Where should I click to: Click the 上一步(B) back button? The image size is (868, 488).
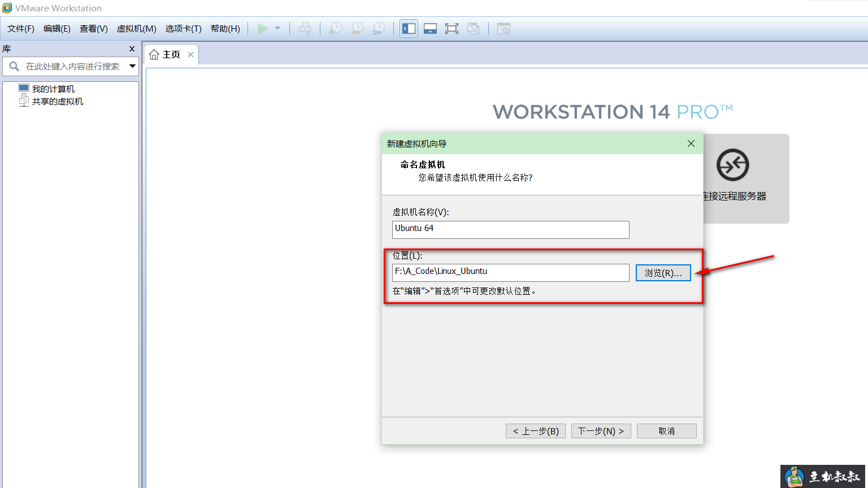click(536, 431)
